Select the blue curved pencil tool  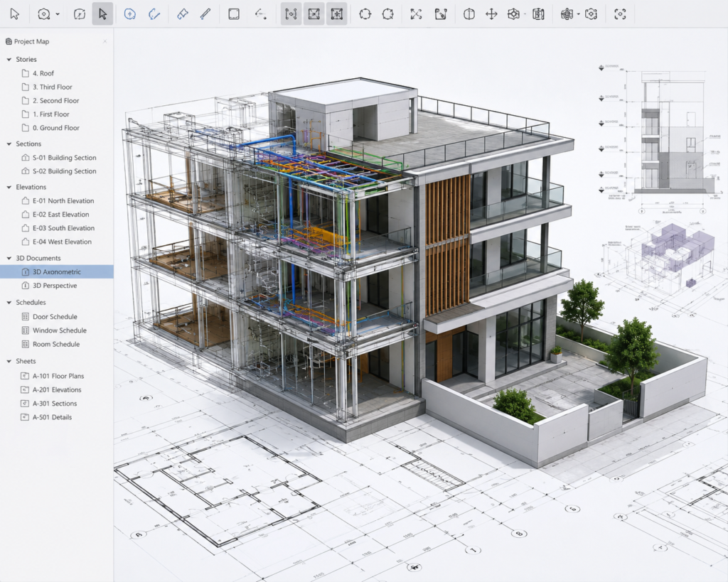click(x=154, y=14)
